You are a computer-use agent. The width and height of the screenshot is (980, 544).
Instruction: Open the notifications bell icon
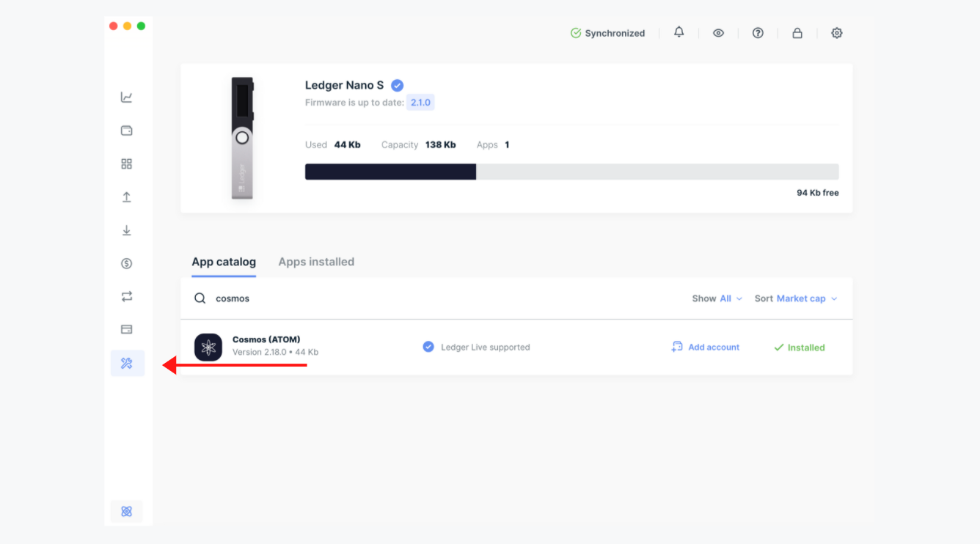click(x=679, y=32)
